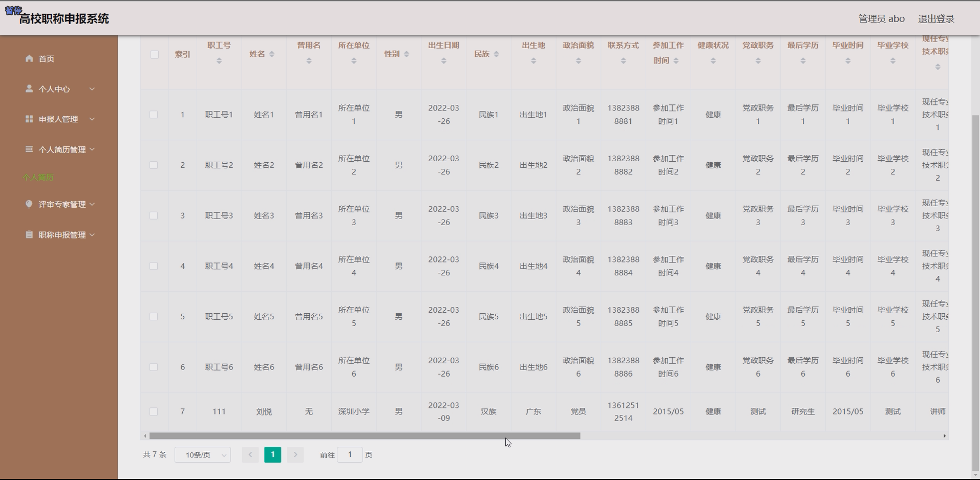The width and height of the screenshot is (980, 480).
Task: Click the 共 7 条 total count text
Action: pos(155,454)
